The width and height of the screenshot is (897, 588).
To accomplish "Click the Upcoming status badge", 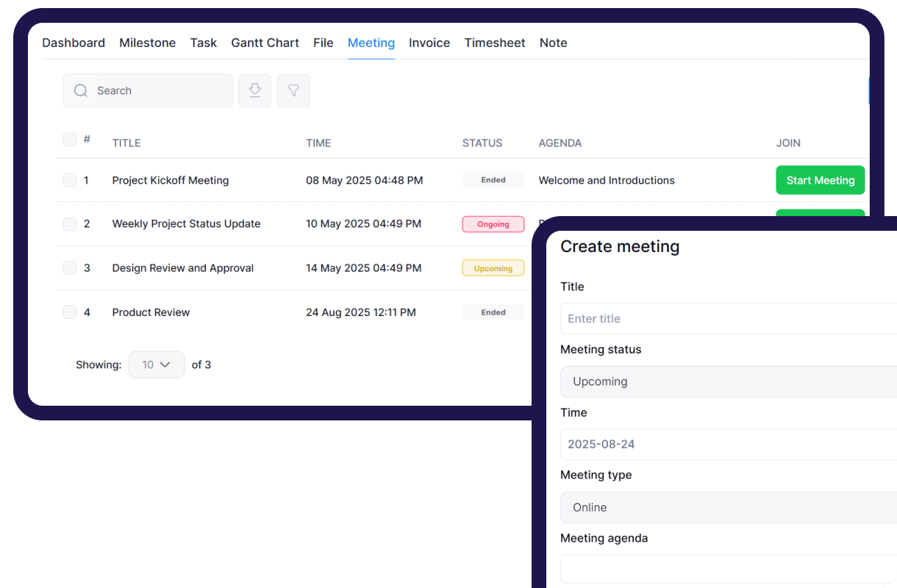I will point(493,268).
